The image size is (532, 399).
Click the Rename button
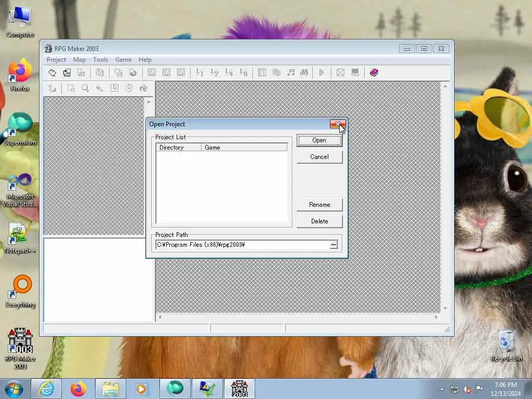point(320,205)
